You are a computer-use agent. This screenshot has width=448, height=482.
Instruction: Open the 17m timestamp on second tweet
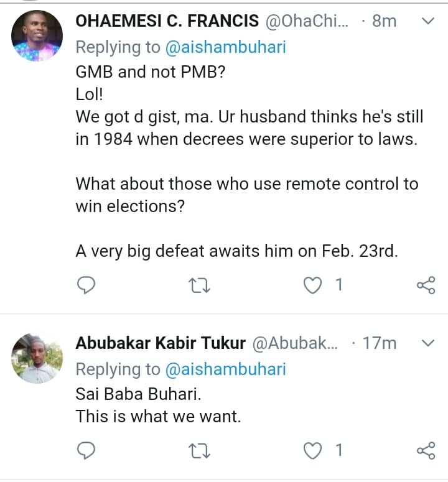tap(379, 343)
